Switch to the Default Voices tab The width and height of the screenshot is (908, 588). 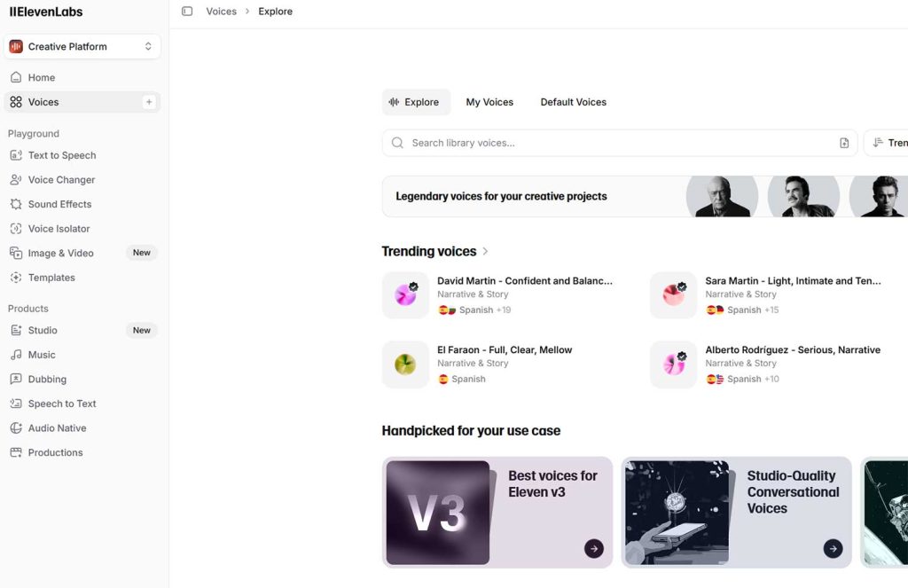pos(574,102)
